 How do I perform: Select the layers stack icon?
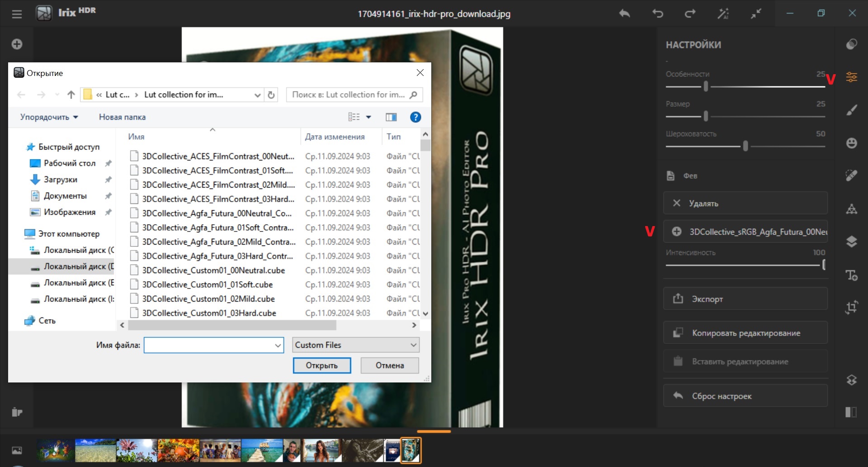[x=851, y=242]
